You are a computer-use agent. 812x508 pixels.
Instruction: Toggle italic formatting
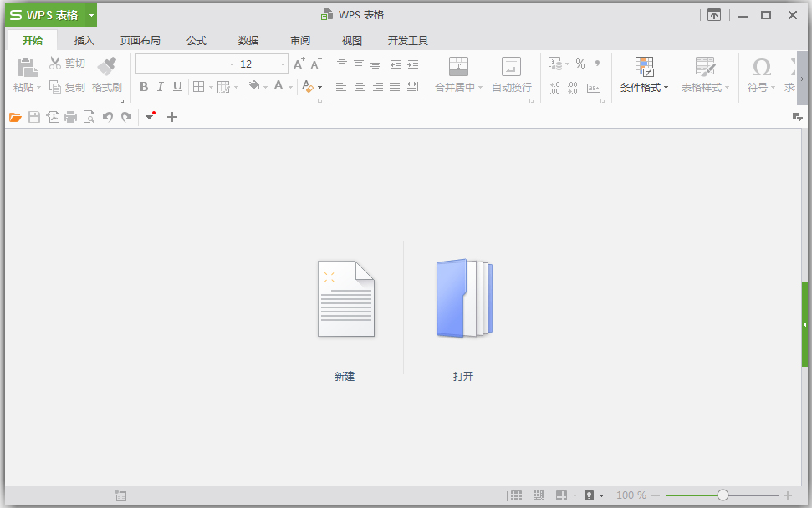click(161, 86)
